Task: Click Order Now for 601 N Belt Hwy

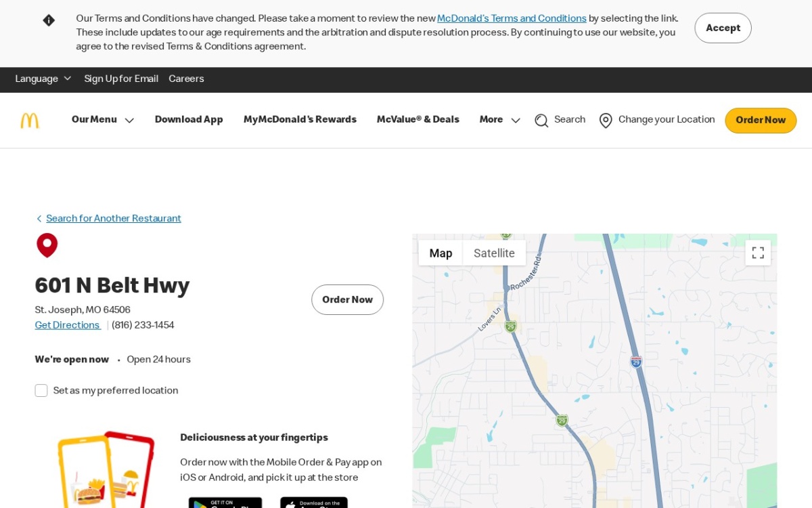Action: point(347,300)
